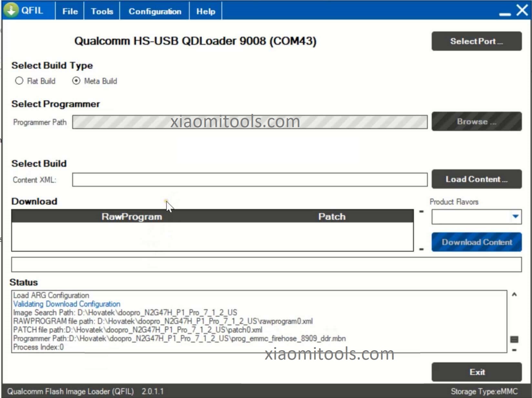Click the RawProgram column header
This screenshot has width=532, height=398.
click(132, 217)
